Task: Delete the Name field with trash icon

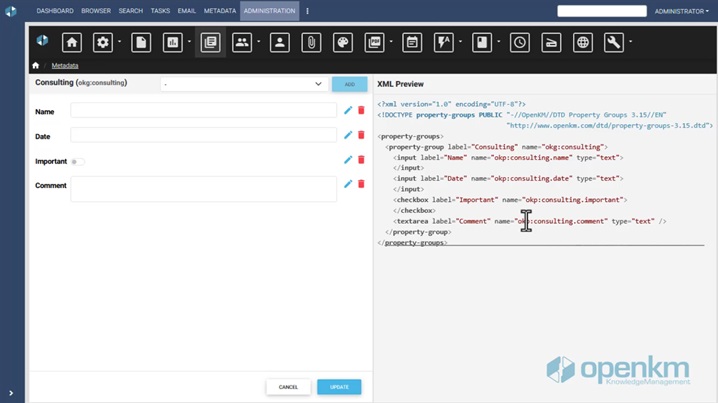Action: (x=361, y=110)
